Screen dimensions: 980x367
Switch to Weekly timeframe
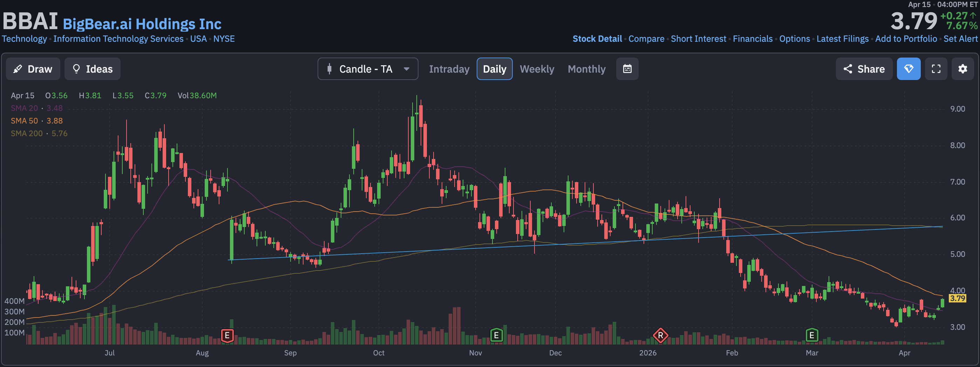click(x=537, y=69)
